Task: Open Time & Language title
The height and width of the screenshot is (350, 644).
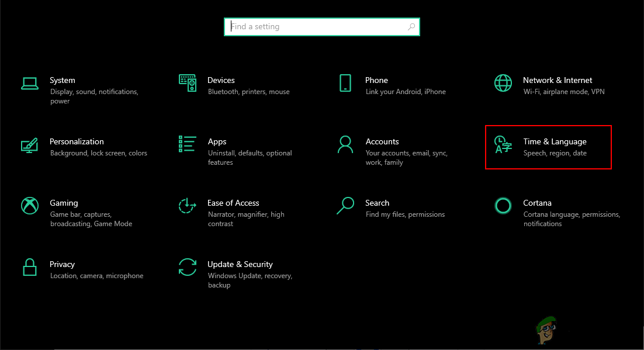Action: point(555,142)
